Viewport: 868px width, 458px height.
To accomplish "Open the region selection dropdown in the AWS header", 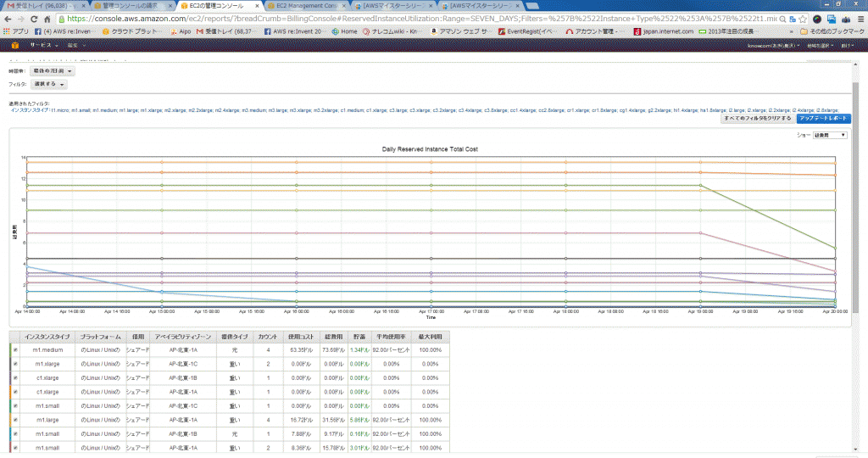I will tap(820, 46).
